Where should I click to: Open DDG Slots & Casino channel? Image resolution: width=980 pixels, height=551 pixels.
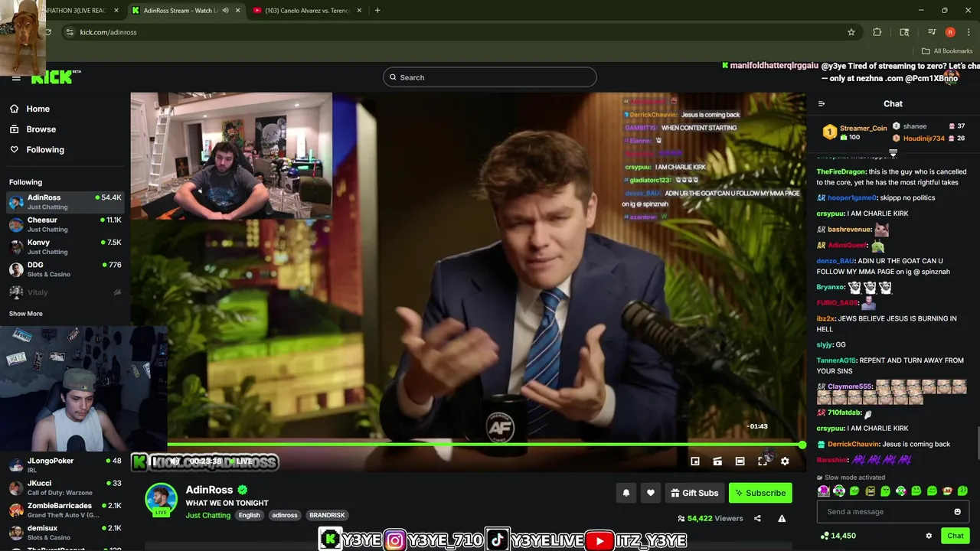(x=65, y=269)
